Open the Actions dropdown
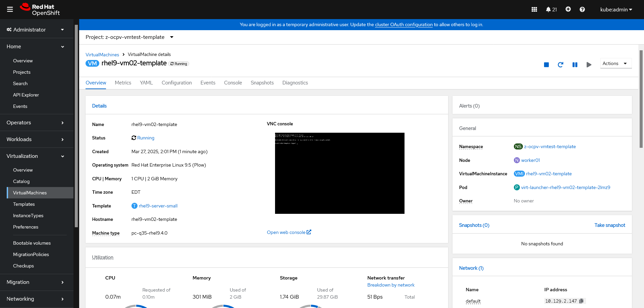 point(615,63)
